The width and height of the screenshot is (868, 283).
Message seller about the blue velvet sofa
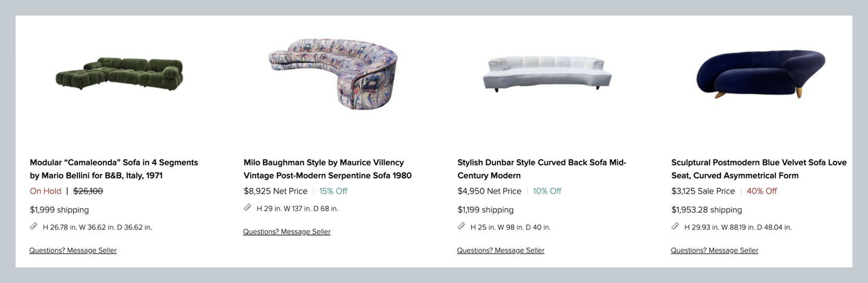pyautogui.click(x=715, y=250)
